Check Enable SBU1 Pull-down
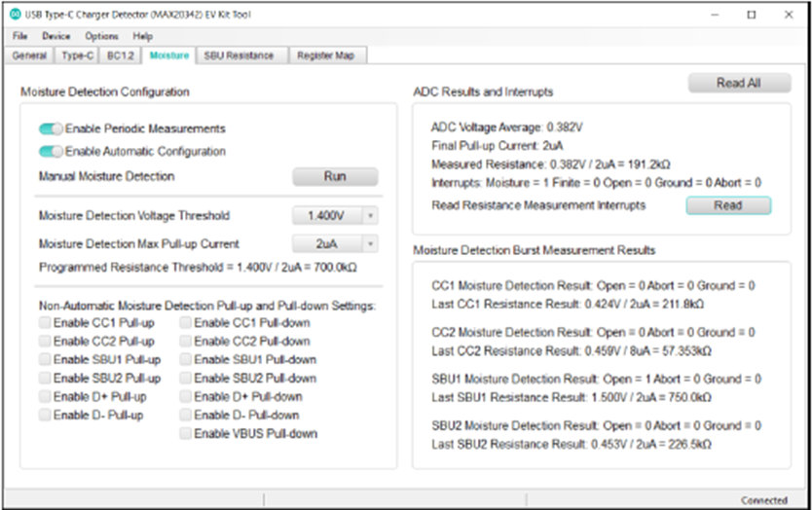This screenshot has width=812, height=510. click(185, 359)
